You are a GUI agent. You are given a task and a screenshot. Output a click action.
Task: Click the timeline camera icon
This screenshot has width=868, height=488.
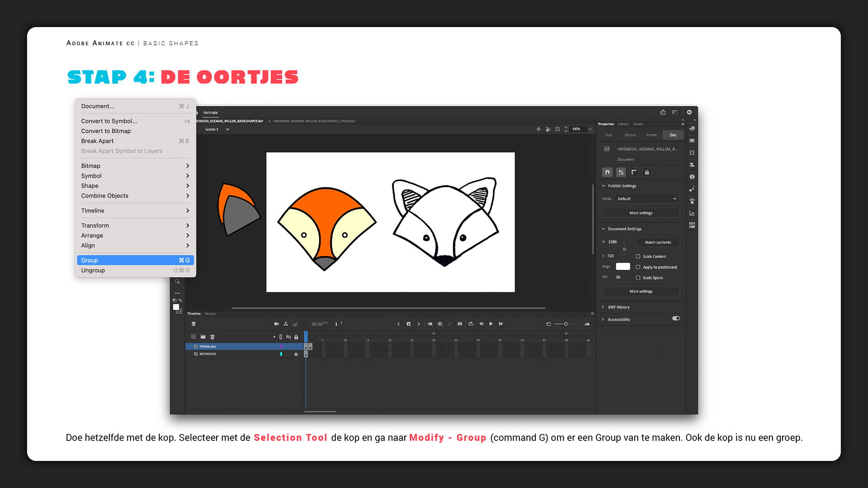[276, 324]
